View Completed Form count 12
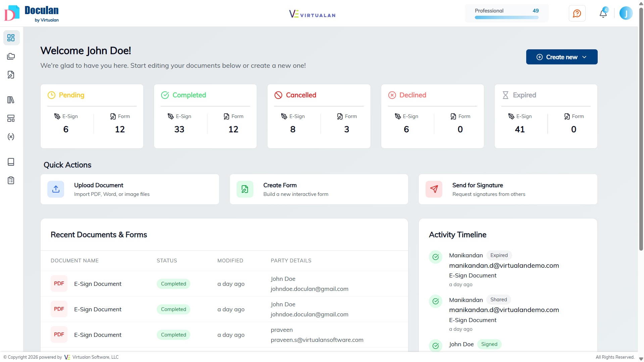Viewport: 644px width, 362px height. point(233,129)
